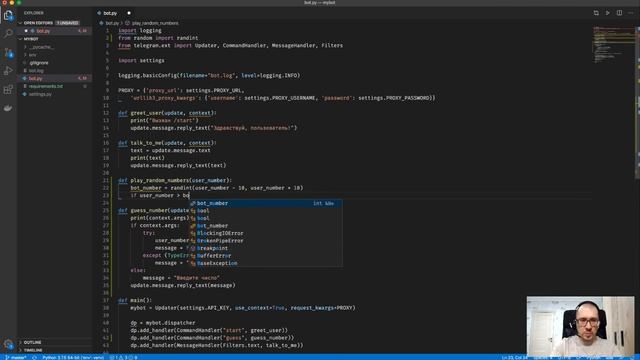Expand the Outline section
The width and height of the screenshot is (640, 360).
coord(32,342)
